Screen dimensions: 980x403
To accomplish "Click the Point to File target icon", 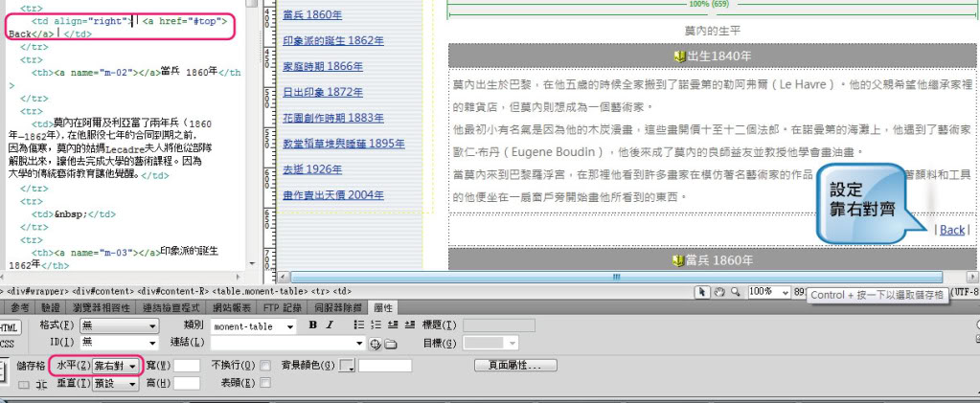I will 375,344.
